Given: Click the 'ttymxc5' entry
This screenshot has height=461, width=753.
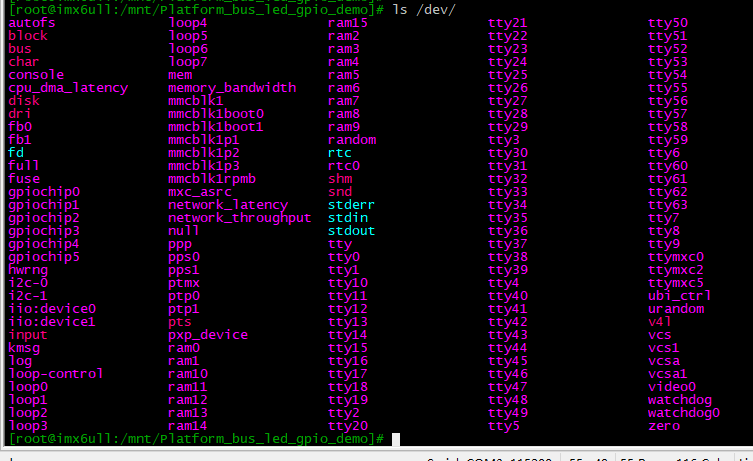Looking at the screenshot, I should point(676,283).
